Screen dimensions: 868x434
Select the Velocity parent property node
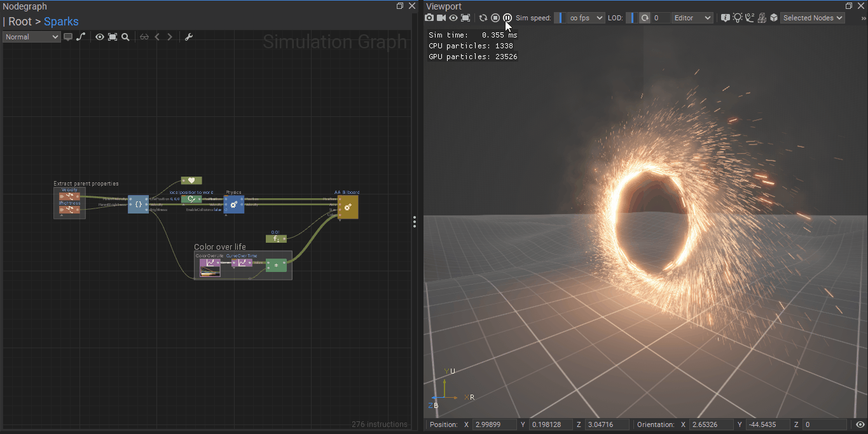point(69,196)
